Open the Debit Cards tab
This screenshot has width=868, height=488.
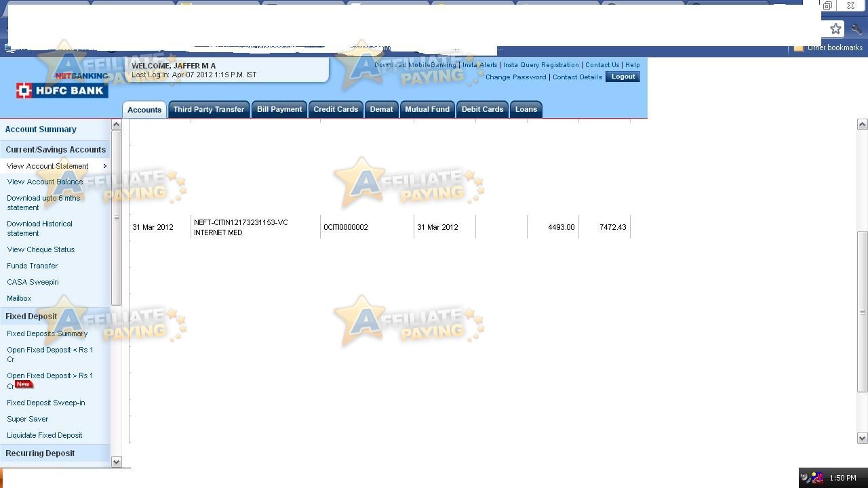point(482,109)
